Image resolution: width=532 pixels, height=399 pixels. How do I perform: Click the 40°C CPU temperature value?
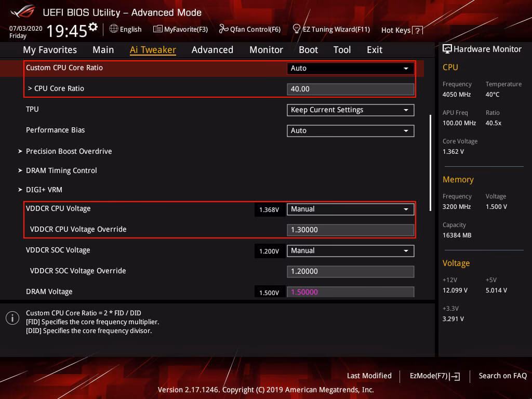point(493,95)
